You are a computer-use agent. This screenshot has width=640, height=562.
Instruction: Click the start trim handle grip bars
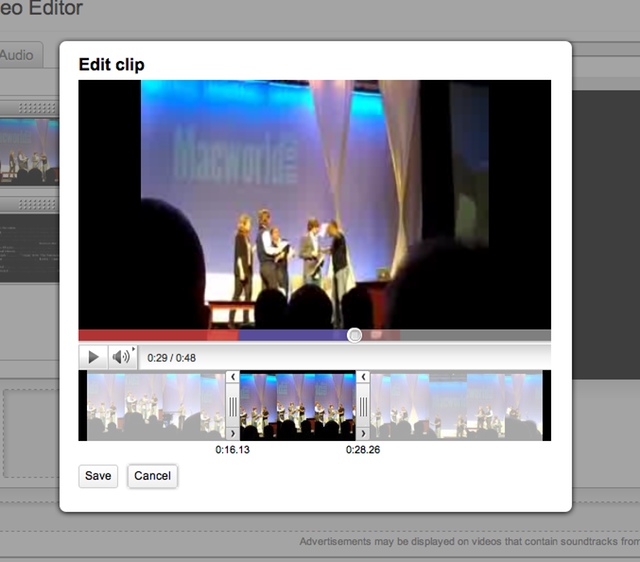point(233,406)
